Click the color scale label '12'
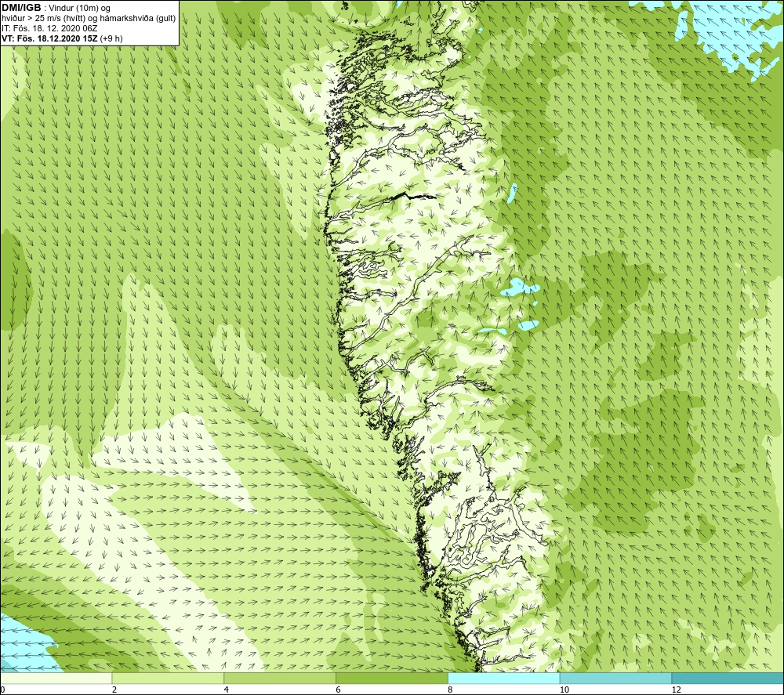Viewport: 784px width, 695px height. pos(677,690)
